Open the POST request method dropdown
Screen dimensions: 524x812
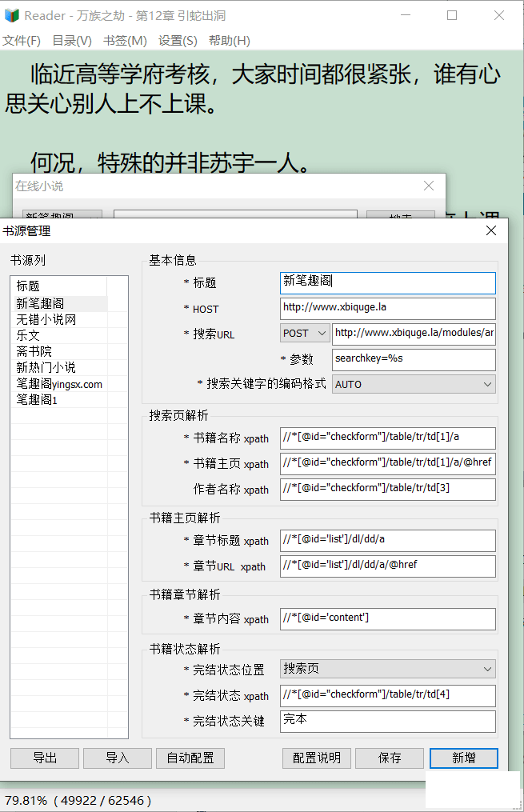click(305, 334)
